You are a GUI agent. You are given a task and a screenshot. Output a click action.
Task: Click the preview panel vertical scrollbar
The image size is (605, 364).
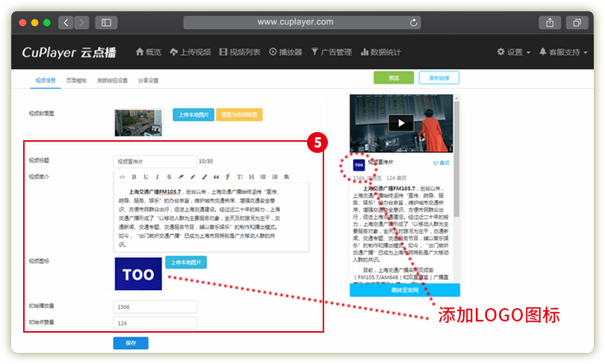457,149
